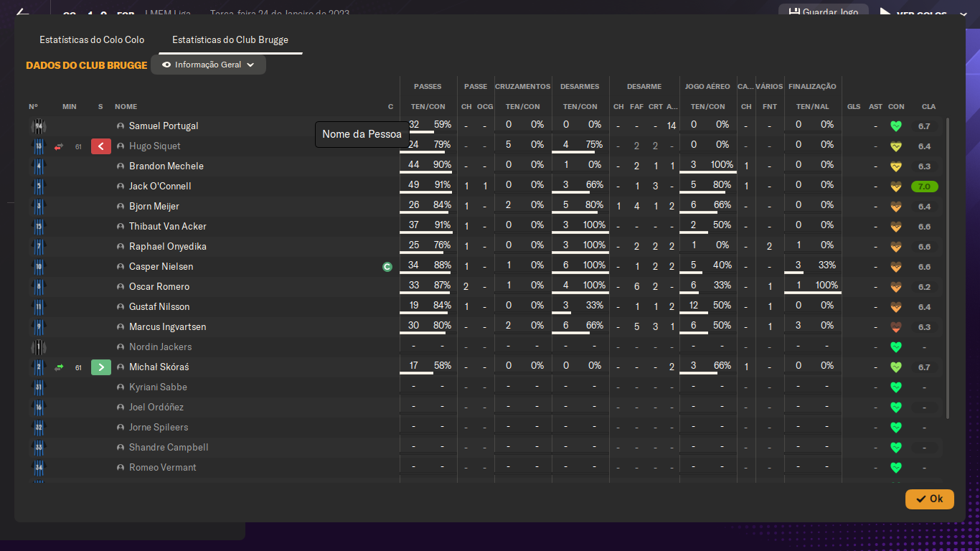Open Raphael Onyedika's player profile
The width and height of the screenshot is (980, 551).
[168, 247]
